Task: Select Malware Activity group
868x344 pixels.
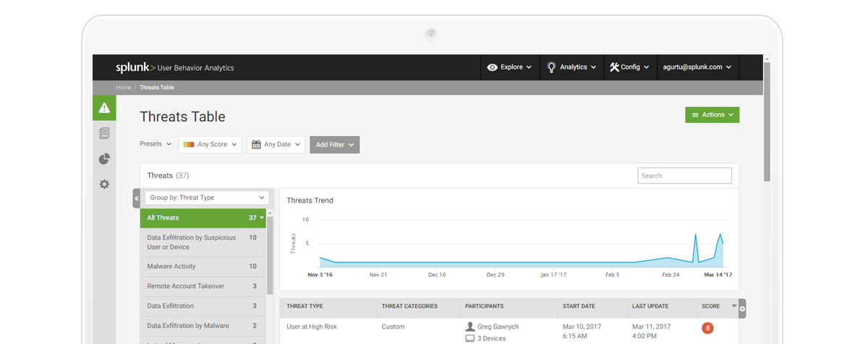Action: point(203,267)
